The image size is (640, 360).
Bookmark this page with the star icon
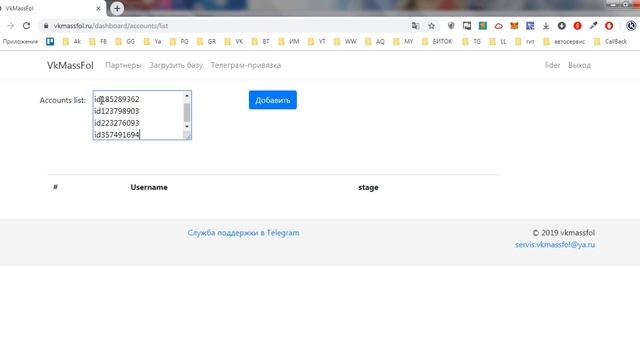(x=431, y=26)
